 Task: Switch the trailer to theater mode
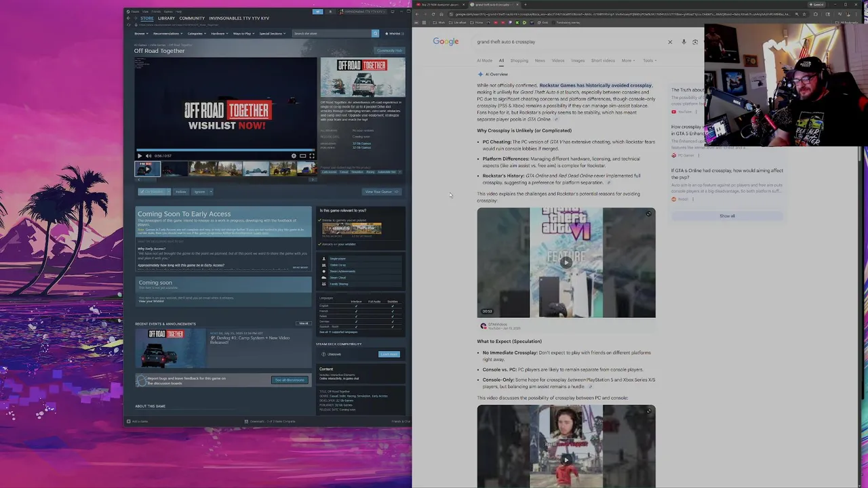tap(302, 156)
